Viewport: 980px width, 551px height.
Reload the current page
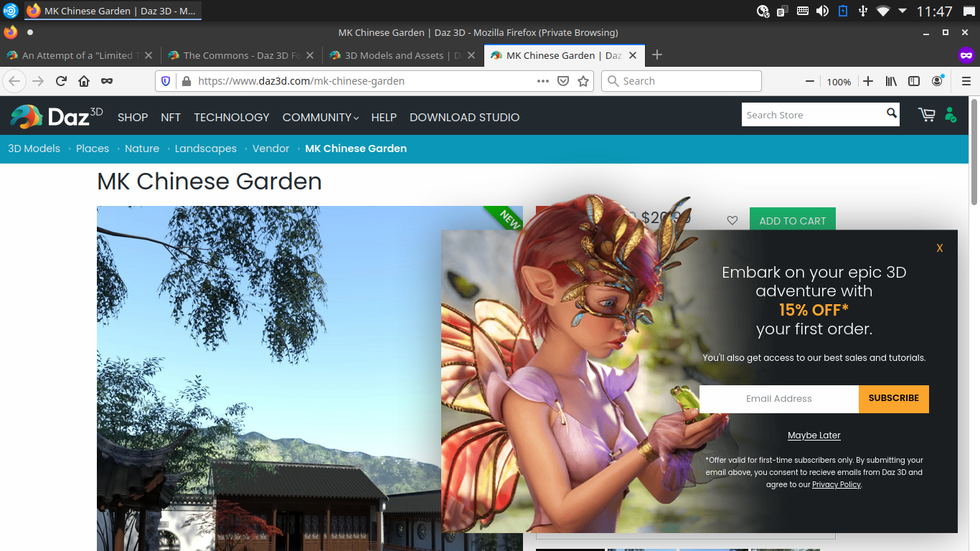pos(62,81)
